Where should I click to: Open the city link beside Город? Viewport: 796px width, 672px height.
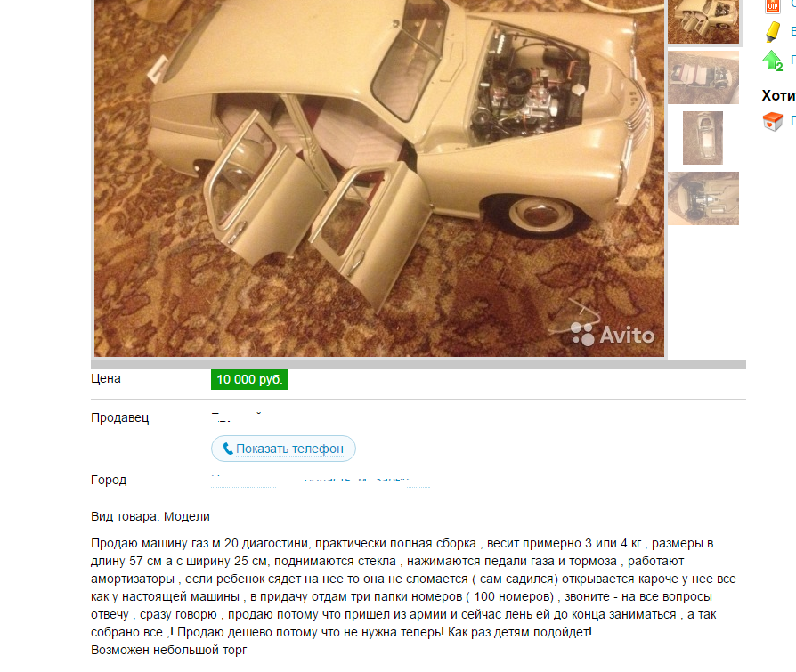[321, 480]
